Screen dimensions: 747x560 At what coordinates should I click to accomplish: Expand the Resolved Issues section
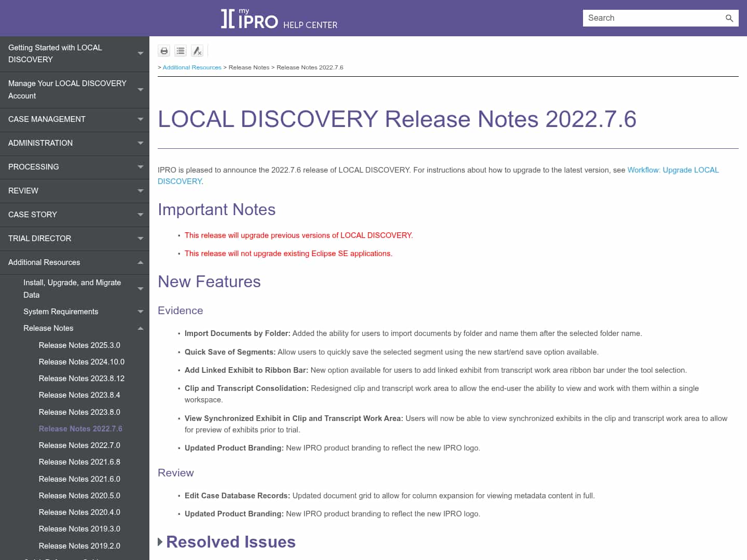[x=227, y=542]
